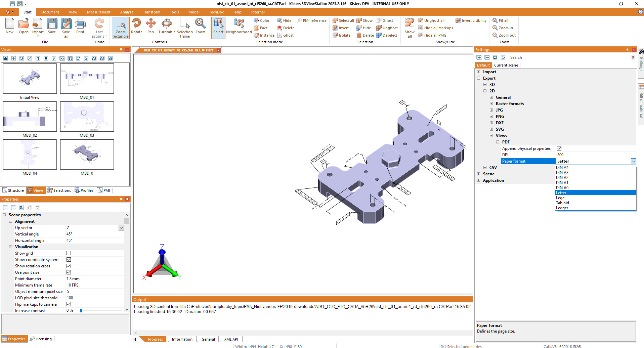Open the Transform ribbon tab

(x=151, y=12)
